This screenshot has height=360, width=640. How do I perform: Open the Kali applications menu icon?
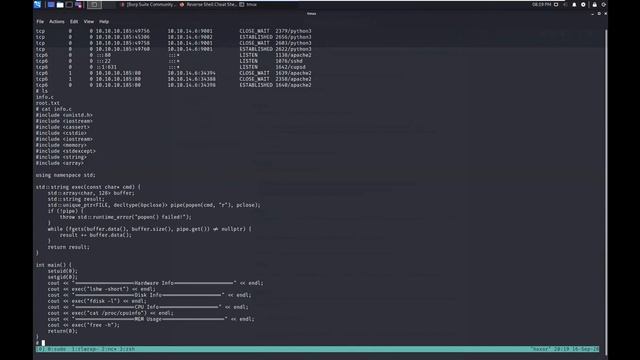point(37,4)
